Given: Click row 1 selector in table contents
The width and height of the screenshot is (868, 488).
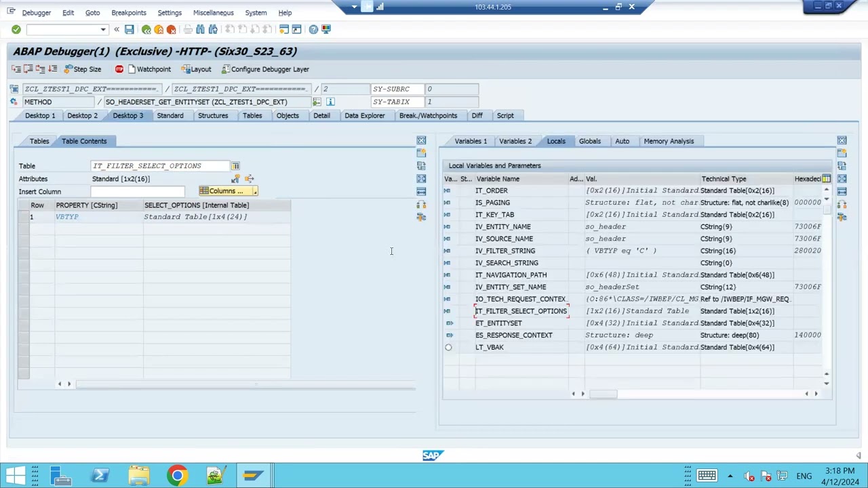Looking at the screenshot, I should [24, 217].
